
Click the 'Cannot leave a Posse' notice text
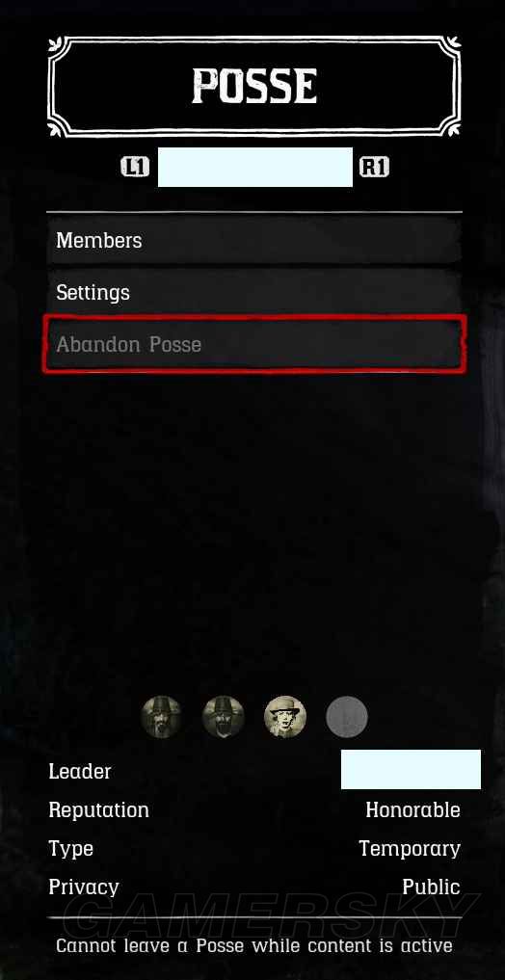click(x=254, y=945)
